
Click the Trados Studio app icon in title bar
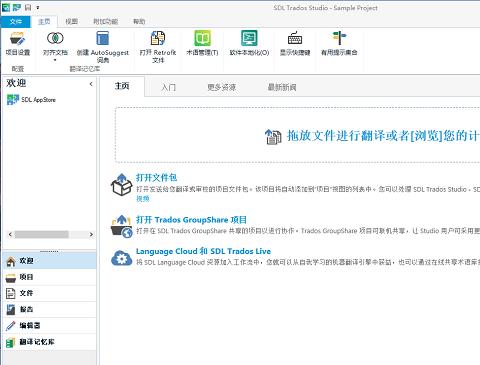pyautogui.click(x=6, y=7)
